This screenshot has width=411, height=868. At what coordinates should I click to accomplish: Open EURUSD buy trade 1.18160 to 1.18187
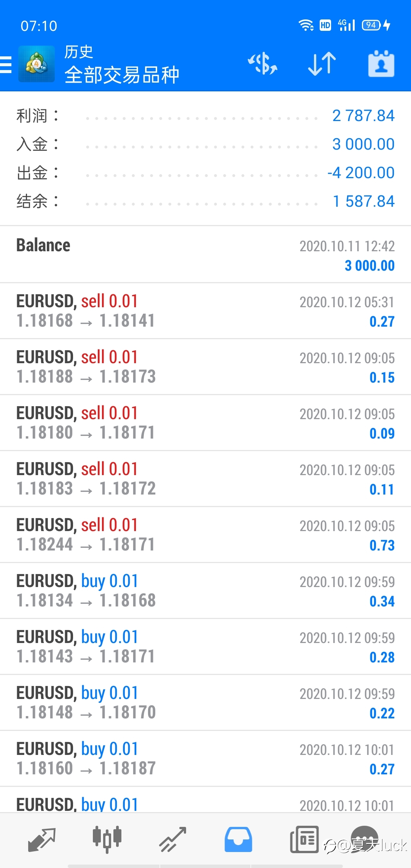point(205,758)
